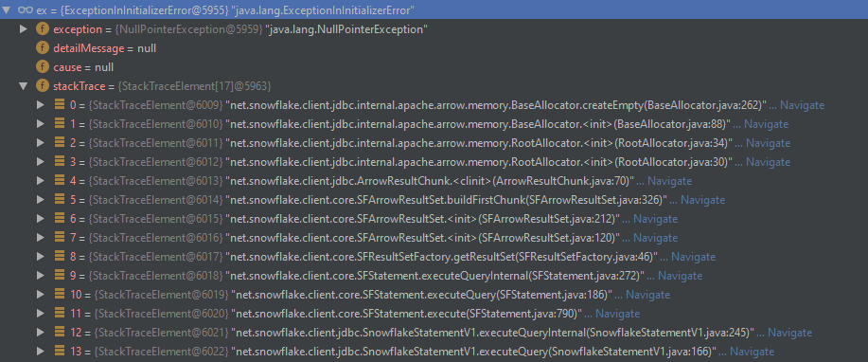Click the array element icon for index 8
The image size is (868, 362).
pyautogui.click(x=60, y=256)
